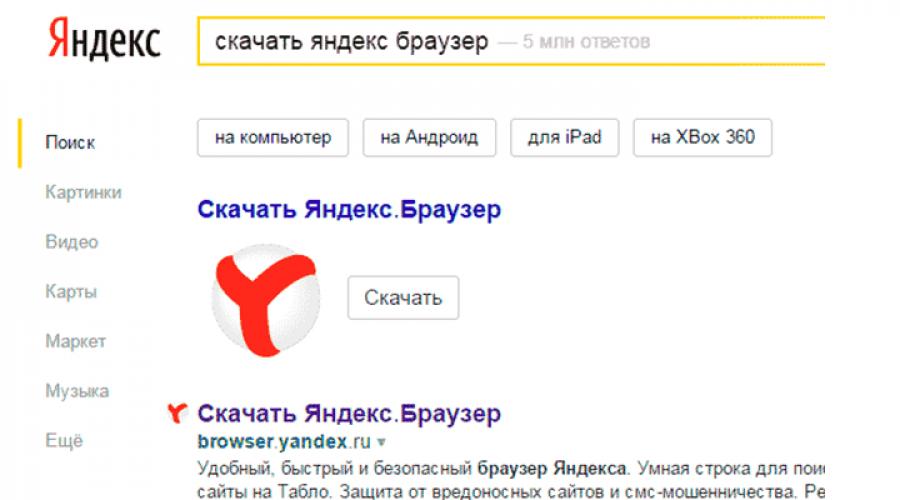Click the '5 млн ответов' text
900x500 pixels.
(586, 42)
